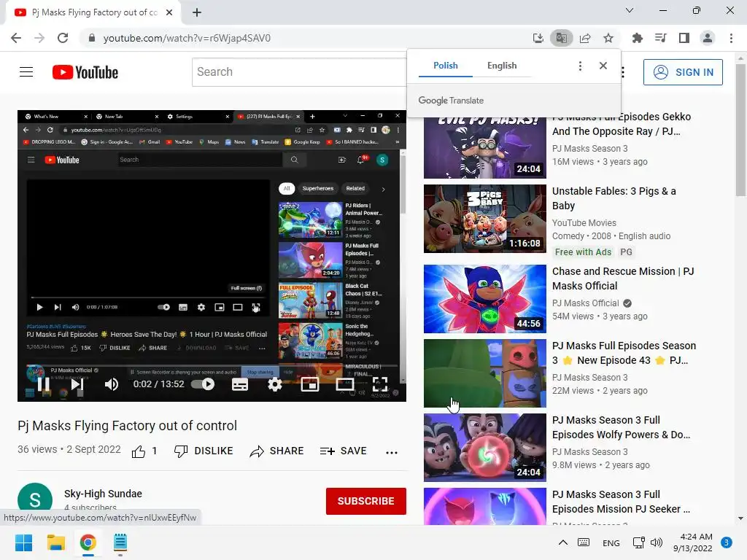The width and height of the screenshot is (747, 560).
Task: Open Chase and Rescue Mission thumbnail
Action: coord(485,299)
